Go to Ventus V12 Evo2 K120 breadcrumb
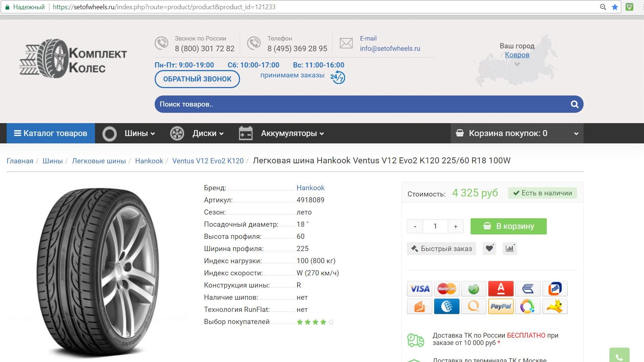This screenshot has height=362, width=644. point(208,161)
